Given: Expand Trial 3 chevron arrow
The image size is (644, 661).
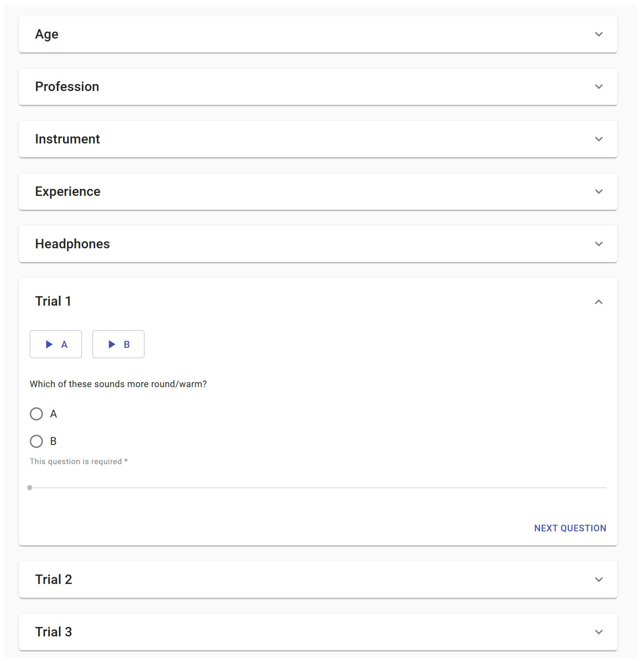Looking at the screenshot, I should [599, 632].
